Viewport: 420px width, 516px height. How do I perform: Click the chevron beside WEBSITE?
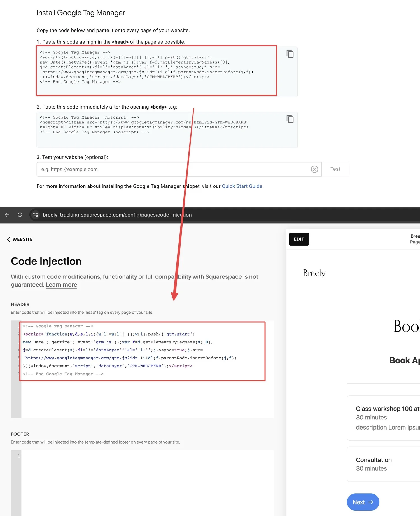point(8,239)
